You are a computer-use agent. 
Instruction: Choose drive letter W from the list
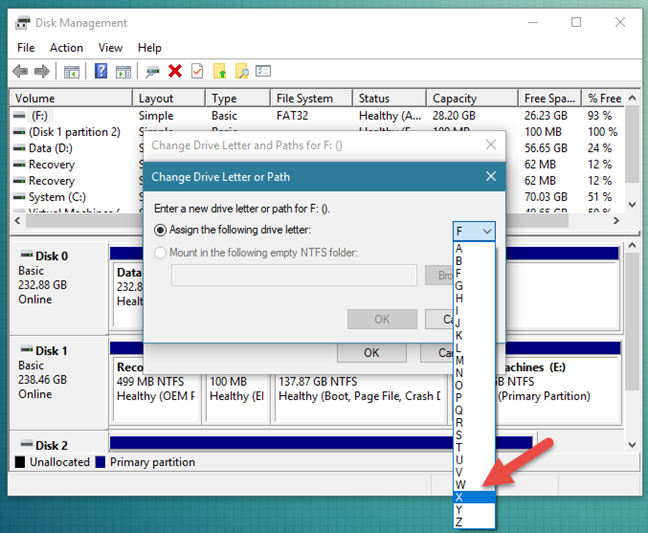tap(474, 485)
